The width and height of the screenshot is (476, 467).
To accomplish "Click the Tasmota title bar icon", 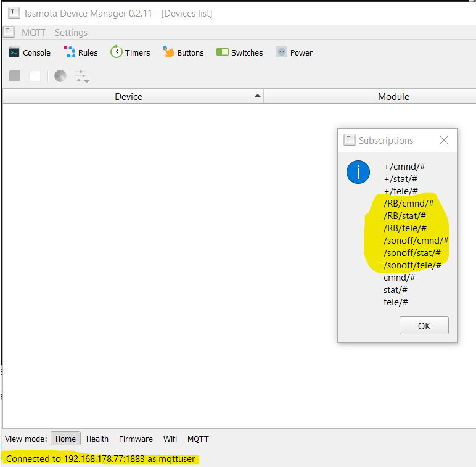I will coord(14,13).
